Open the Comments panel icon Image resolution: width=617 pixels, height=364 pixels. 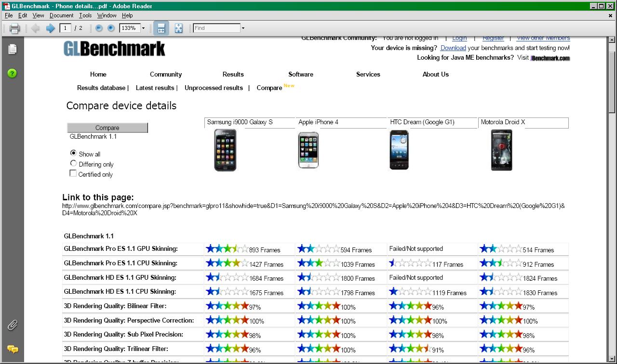coord(13,349)
